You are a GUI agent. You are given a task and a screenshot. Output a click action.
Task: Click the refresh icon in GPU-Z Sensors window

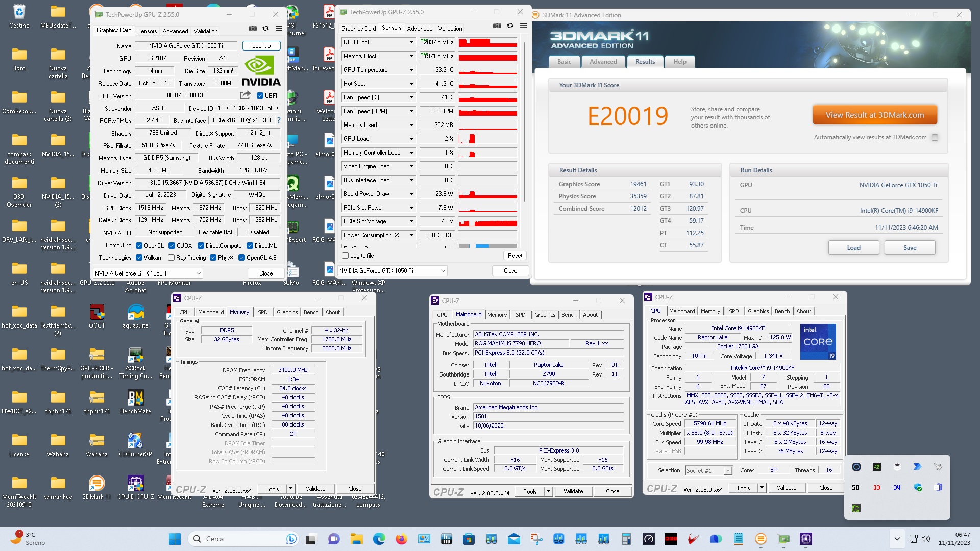[x=510, y=26]
